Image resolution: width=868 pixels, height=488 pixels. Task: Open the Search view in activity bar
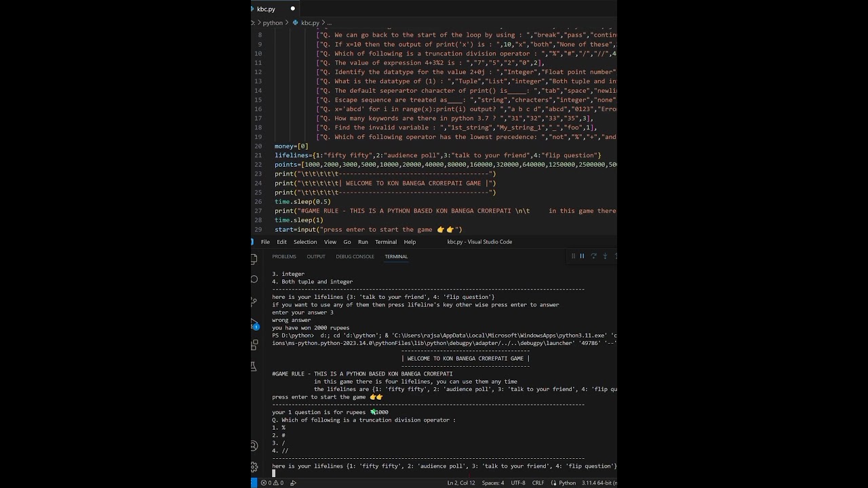[254, 279]
